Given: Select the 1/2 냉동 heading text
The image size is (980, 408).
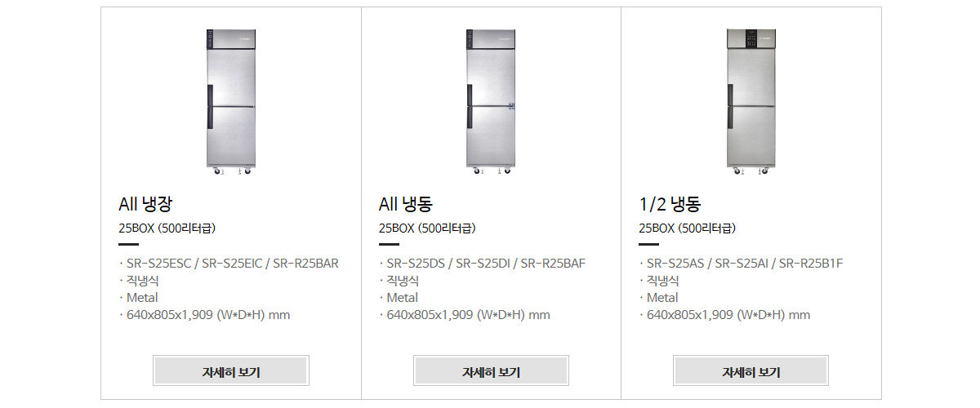Looking at the screenshot, I should click(670, 204).
